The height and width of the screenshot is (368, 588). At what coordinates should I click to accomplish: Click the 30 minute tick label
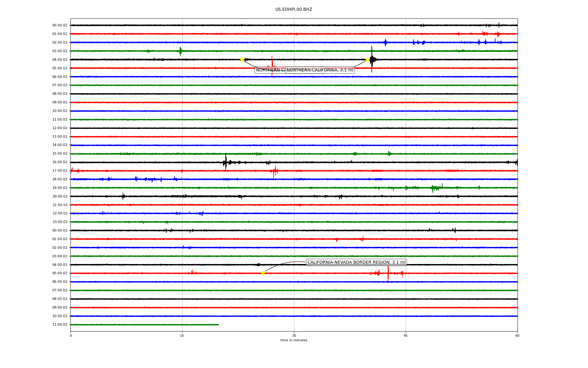pyautogui.click(x=294, y=335)
